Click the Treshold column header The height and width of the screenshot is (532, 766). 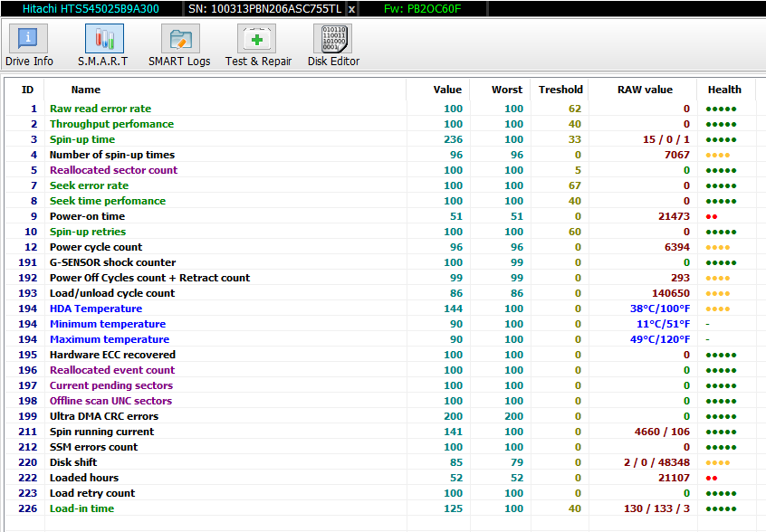click(x=560, y=90)
